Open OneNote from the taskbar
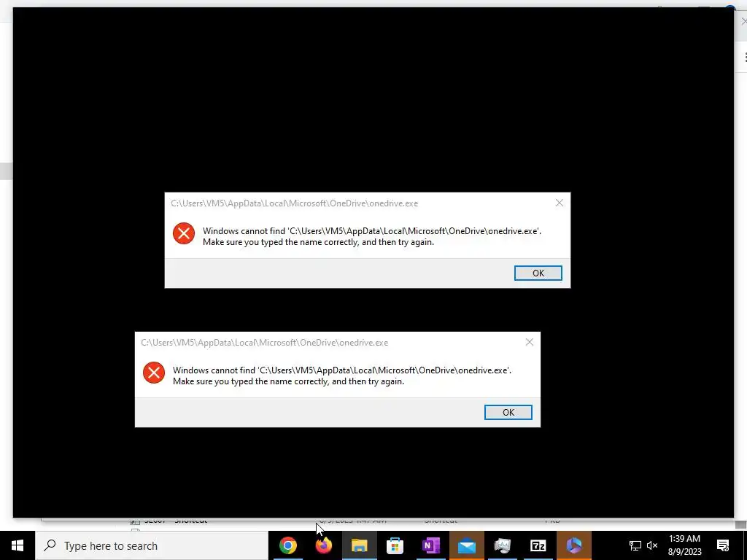The height and width of the screenshot is (560, 747). [x=430, y=545]
